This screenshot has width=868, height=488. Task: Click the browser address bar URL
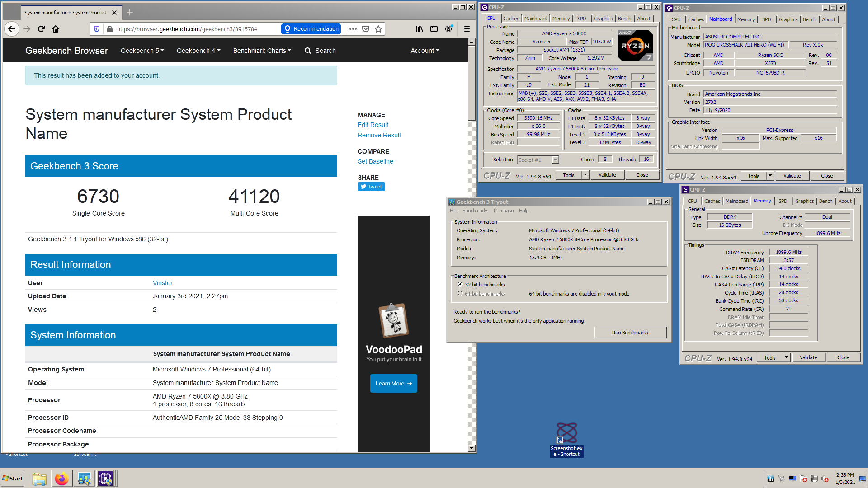(187, 29)
